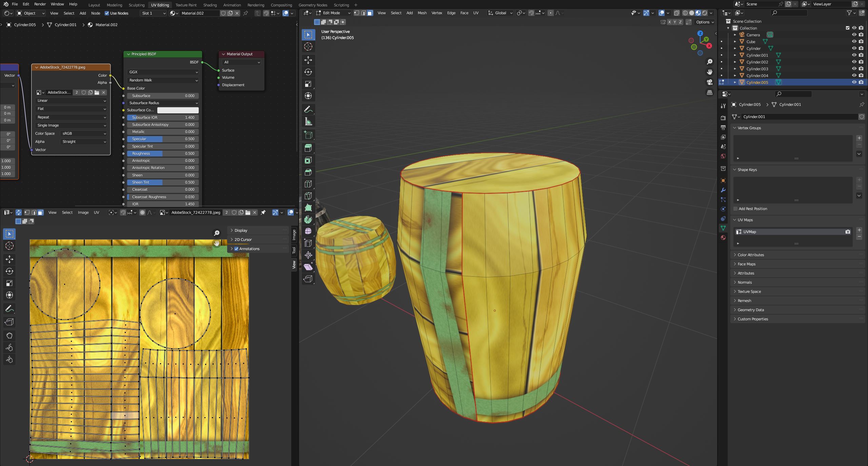This screenshot has width=868, height=466.
Task: Open the Edit Mode selector dropdown
Action: coord(333,13)
